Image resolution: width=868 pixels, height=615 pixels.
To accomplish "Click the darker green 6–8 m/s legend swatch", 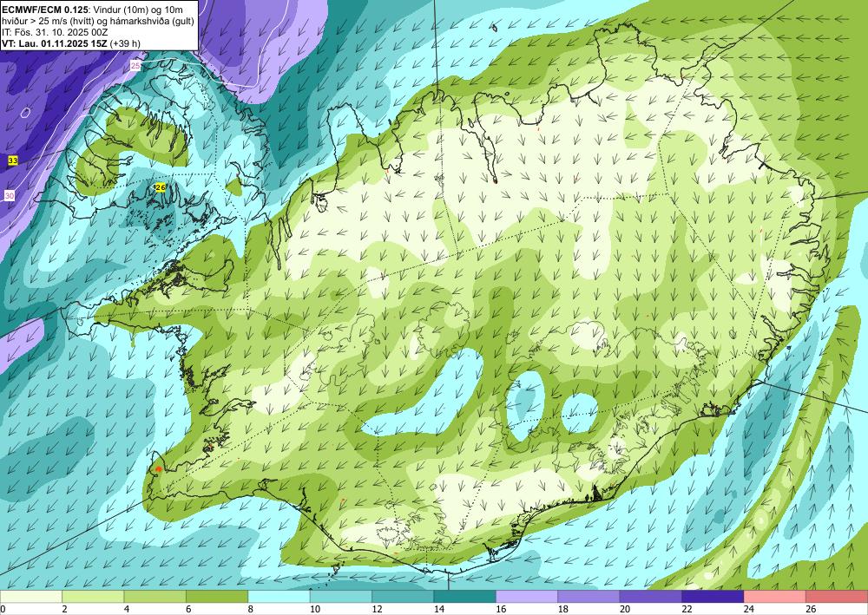I will [217, 596].
